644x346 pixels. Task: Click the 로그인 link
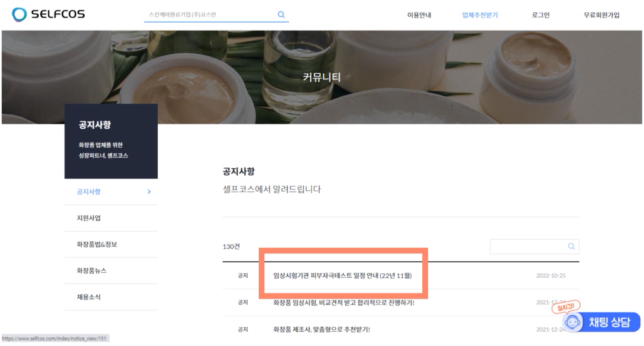click(541, 15)
